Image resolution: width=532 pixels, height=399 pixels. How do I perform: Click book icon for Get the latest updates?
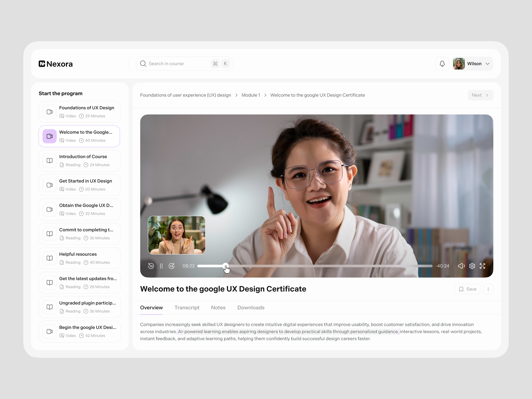50,283
